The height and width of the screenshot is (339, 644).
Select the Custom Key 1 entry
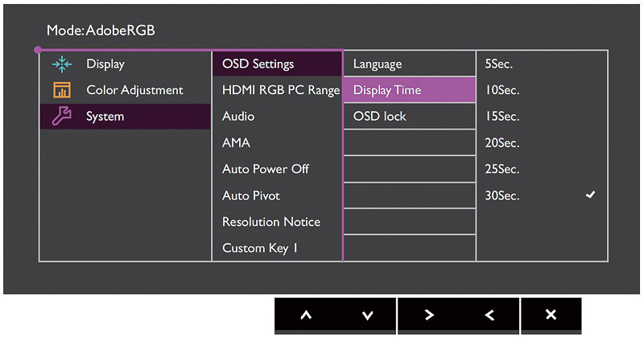277,248
